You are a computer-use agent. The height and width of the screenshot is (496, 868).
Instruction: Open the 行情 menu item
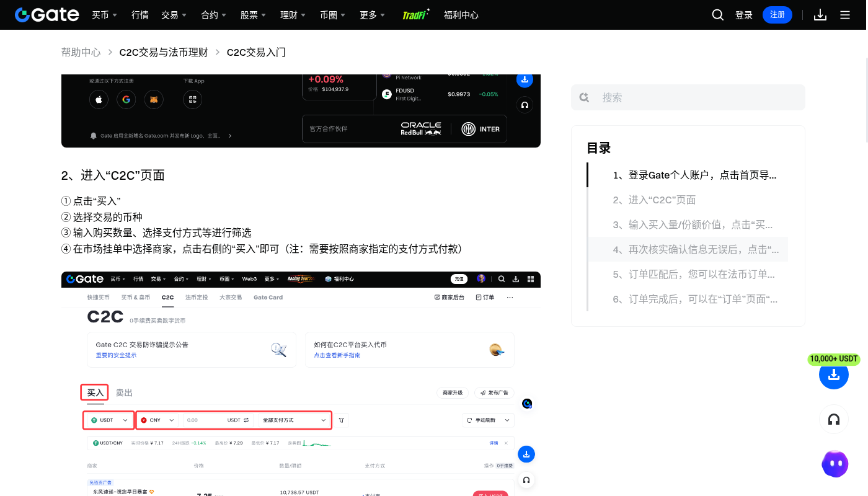(140, 15)
